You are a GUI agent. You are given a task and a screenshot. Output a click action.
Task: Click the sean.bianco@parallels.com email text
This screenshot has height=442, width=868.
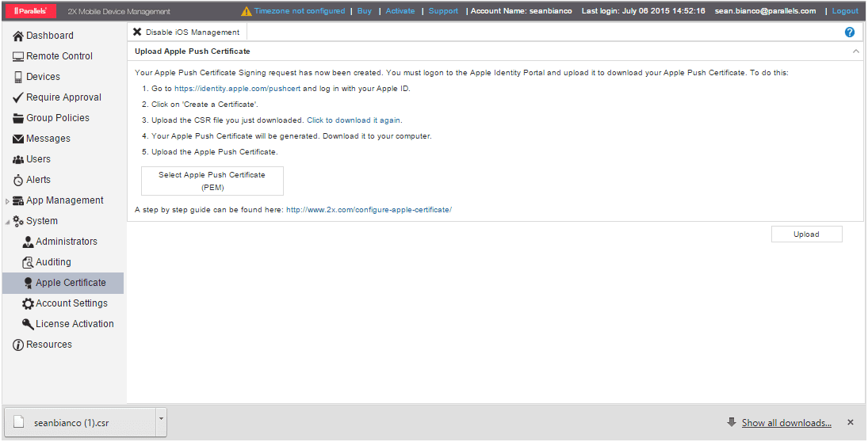coord(765,11)
